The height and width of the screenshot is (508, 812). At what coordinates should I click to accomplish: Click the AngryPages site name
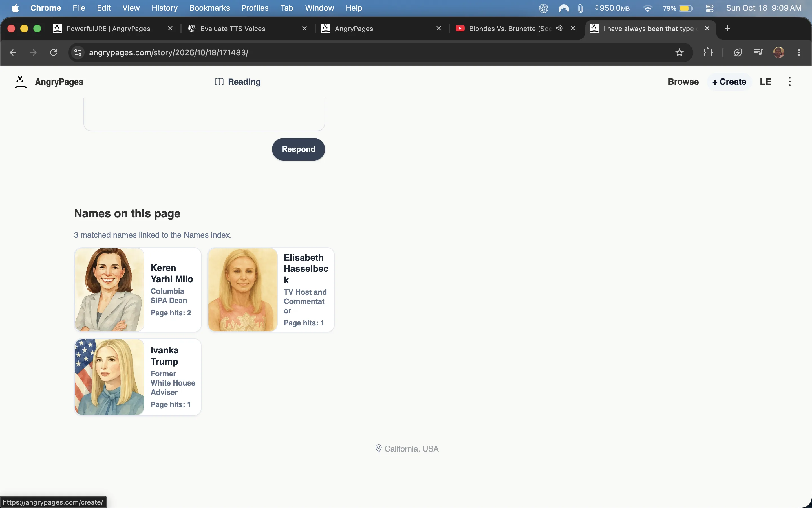pyautogui.click(x=59, y=82)
